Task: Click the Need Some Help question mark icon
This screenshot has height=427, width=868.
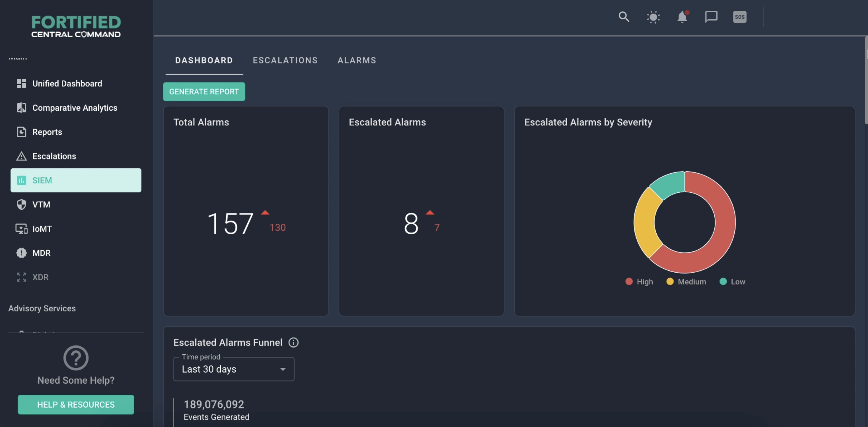Action: pos(76,358)
